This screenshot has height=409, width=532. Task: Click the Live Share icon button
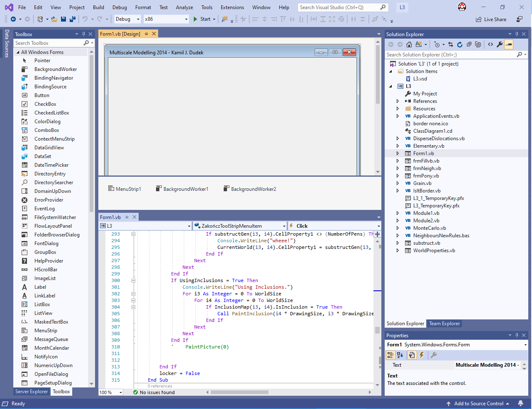[x=491, y=19]
